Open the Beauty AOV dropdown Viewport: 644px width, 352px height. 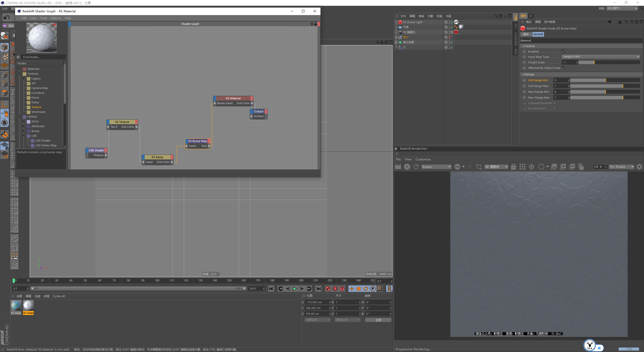[x=436, y=167]
